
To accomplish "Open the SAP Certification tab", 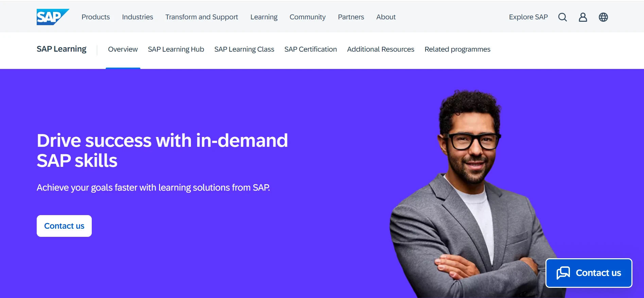I will [310, 49].
